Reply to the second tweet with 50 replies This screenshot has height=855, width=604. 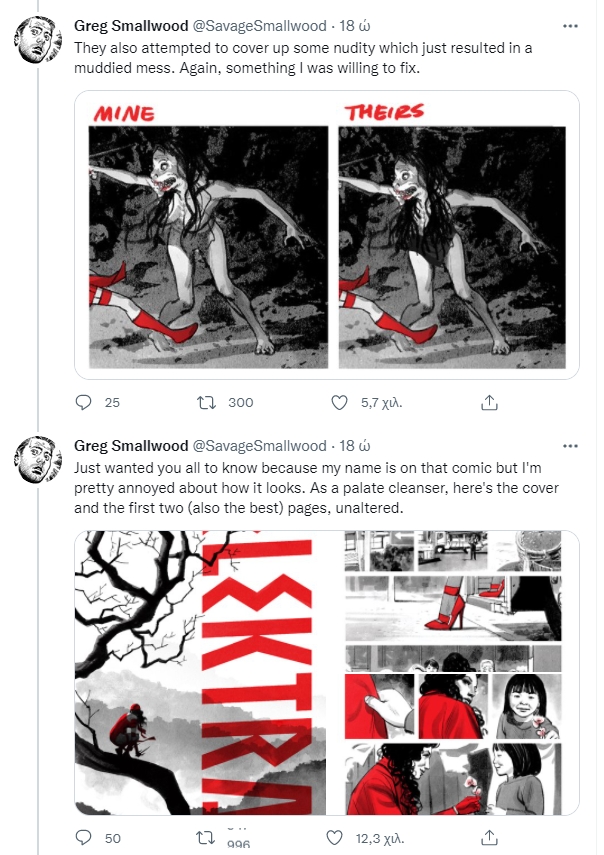pos(84,837)
